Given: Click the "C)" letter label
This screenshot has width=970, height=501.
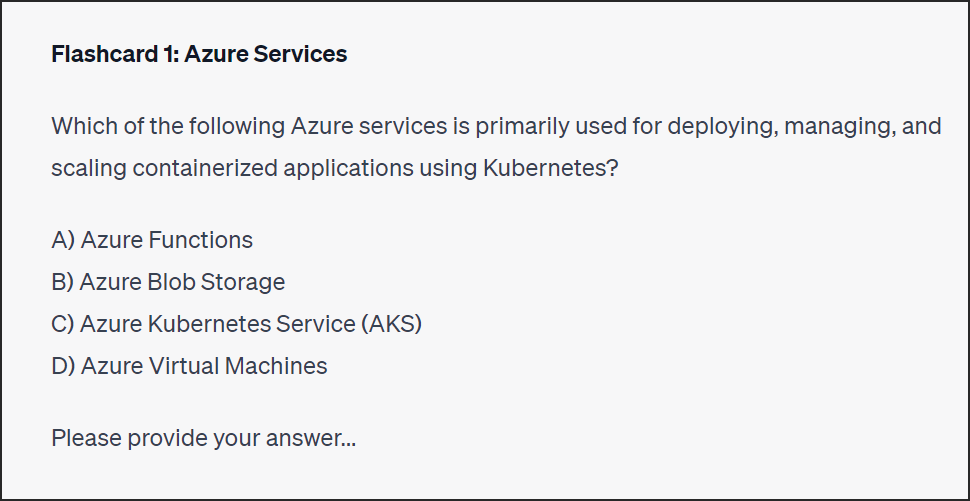Looking at the screenshot, I should click(x=63, y=324).
